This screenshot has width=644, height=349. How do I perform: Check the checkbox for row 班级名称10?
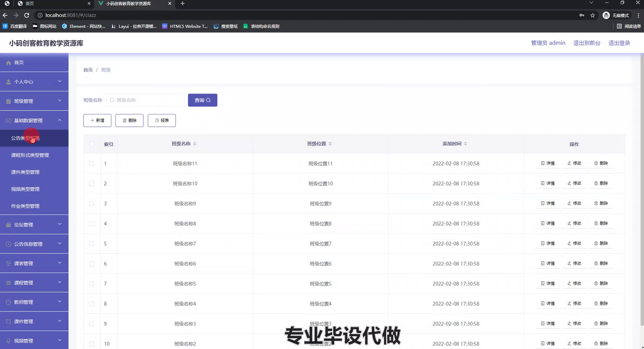91,184
